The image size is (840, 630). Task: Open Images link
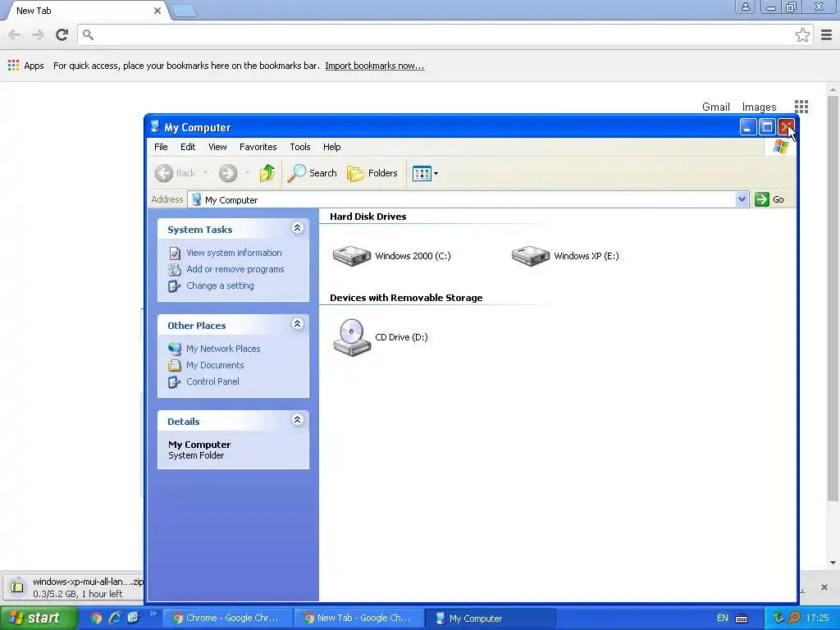pyautogui.click(x=759, y=107)
